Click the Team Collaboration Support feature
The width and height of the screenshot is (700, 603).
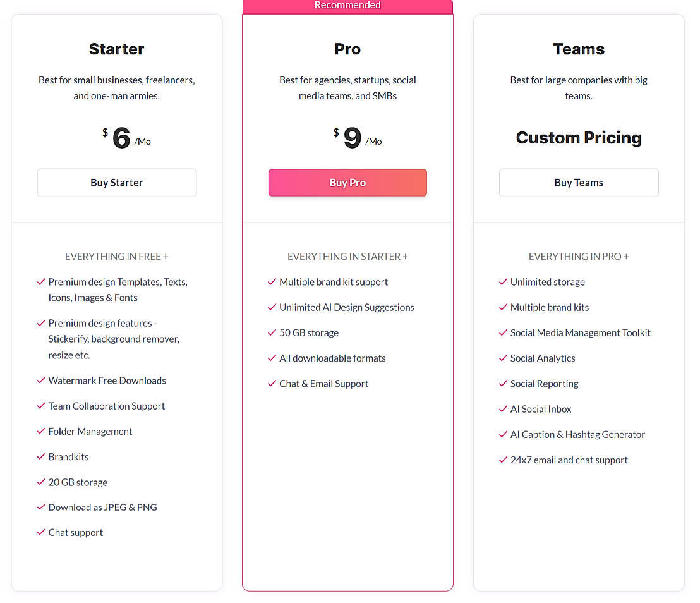[x=107, y=406]
